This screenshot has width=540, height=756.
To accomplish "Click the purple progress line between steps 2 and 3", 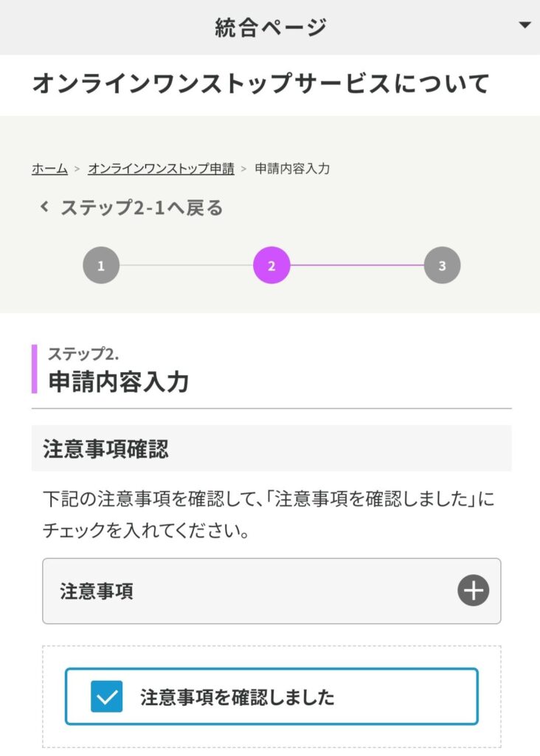I will tap(357, 266).
